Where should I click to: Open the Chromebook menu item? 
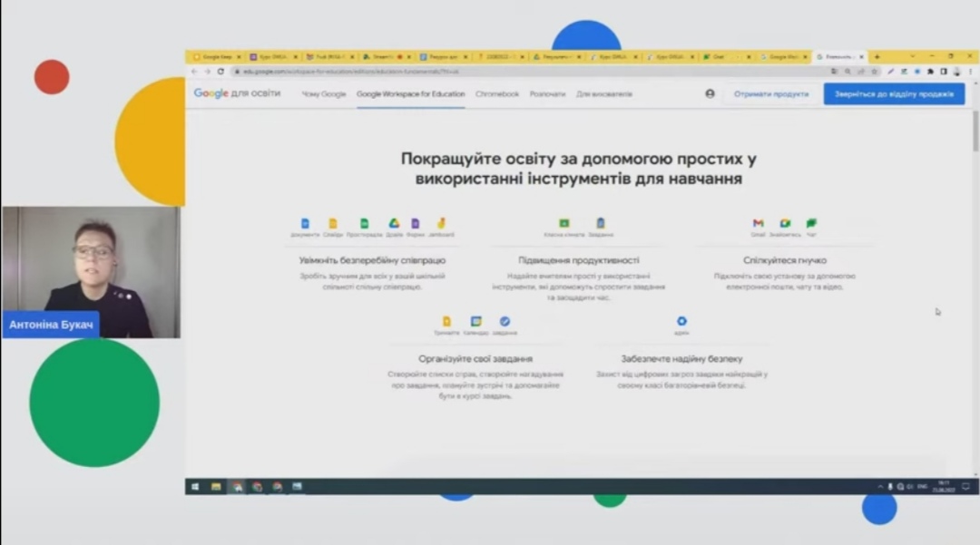(x=497, y=94)
